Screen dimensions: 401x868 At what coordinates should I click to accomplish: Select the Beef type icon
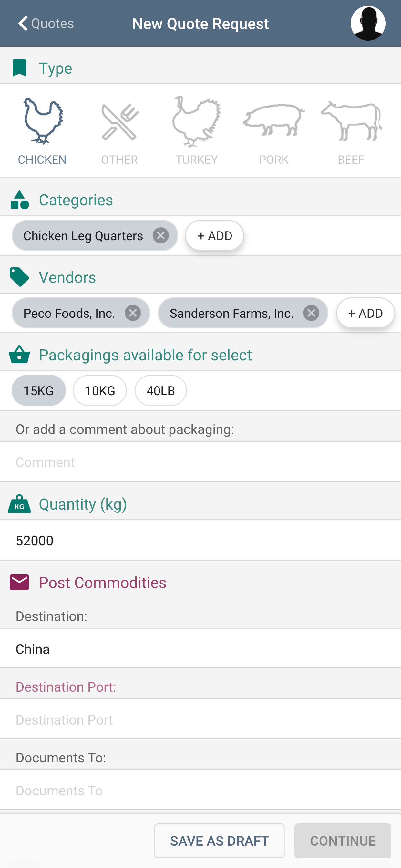coord(351,121)
